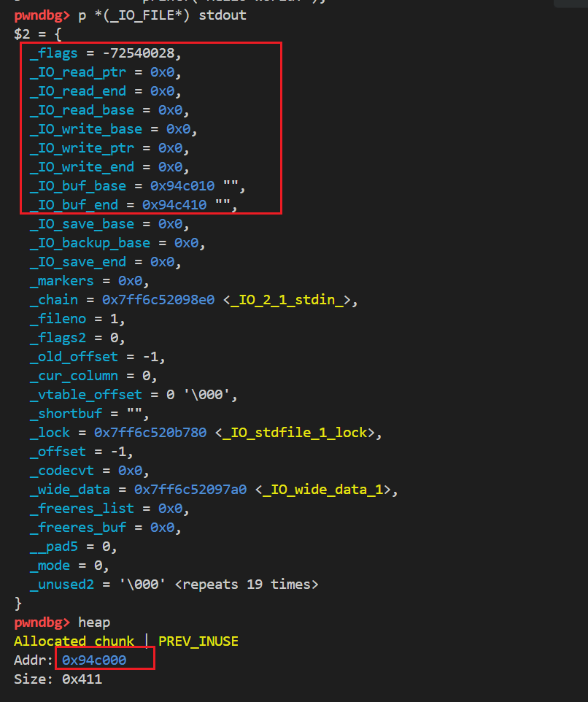
Task: Click the _IO_wide_data_1 symbol name
Action: coord(326,490)
